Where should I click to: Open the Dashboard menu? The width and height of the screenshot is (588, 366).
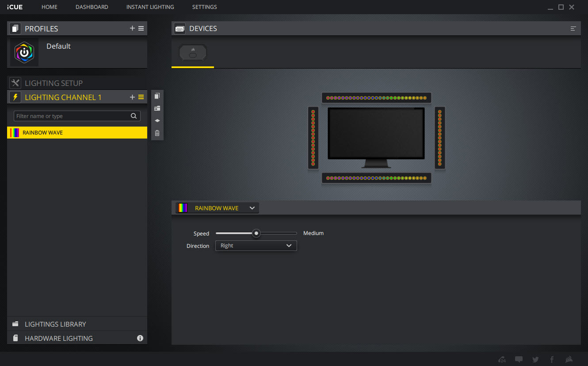coord(92,7)
